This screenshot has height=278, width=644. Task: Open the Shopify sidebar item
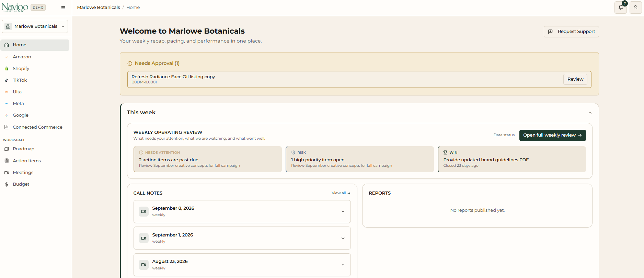coord(35,69)
